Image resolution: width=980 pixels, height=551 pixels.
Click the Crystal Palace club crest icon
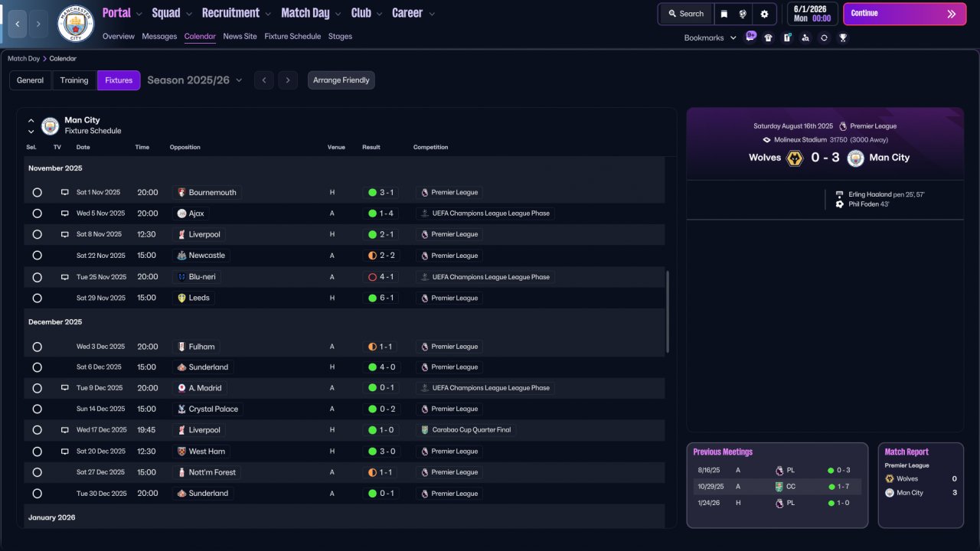(181, 409)
